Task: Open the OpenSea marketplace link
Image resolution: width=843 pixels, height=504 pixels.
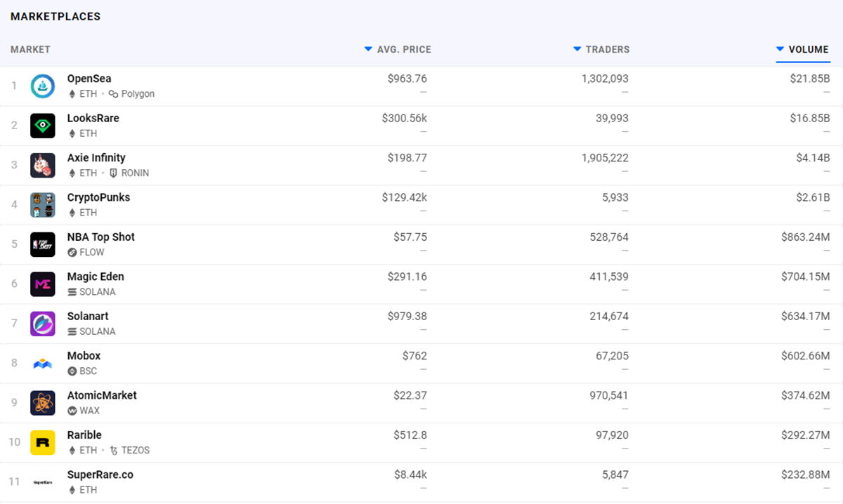Action: point(89,79)
